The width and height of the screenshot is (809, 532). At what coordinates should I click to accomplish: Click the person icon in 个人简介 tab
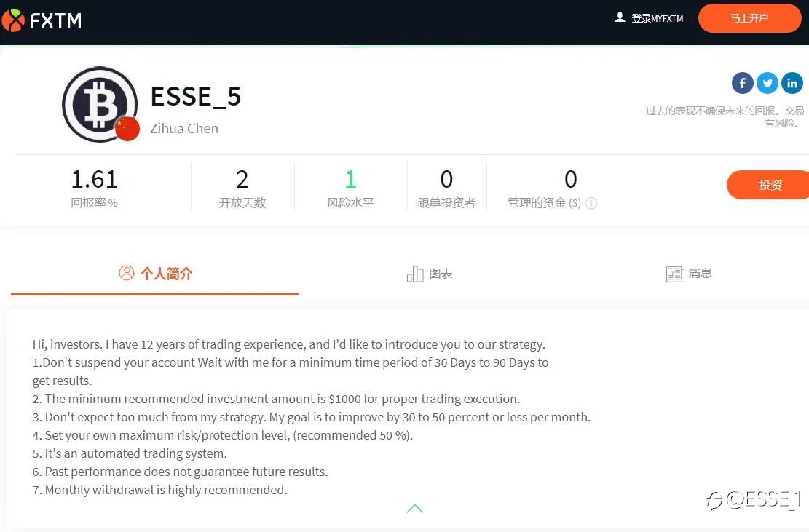click(127, 273)
